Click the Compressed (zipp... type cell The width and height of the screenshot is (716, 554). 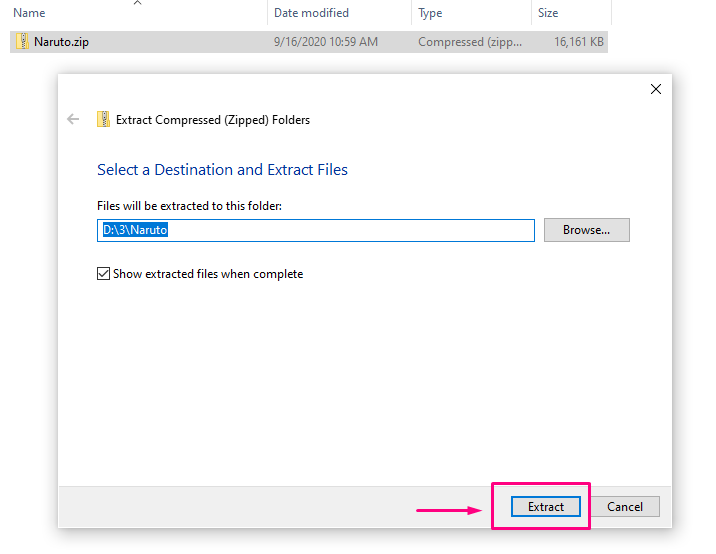470,42
